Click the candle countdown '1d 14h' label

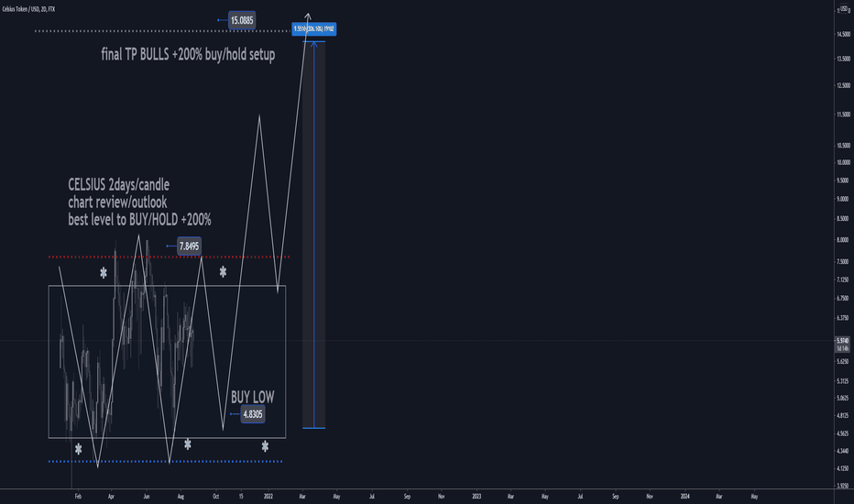point(843,347)
